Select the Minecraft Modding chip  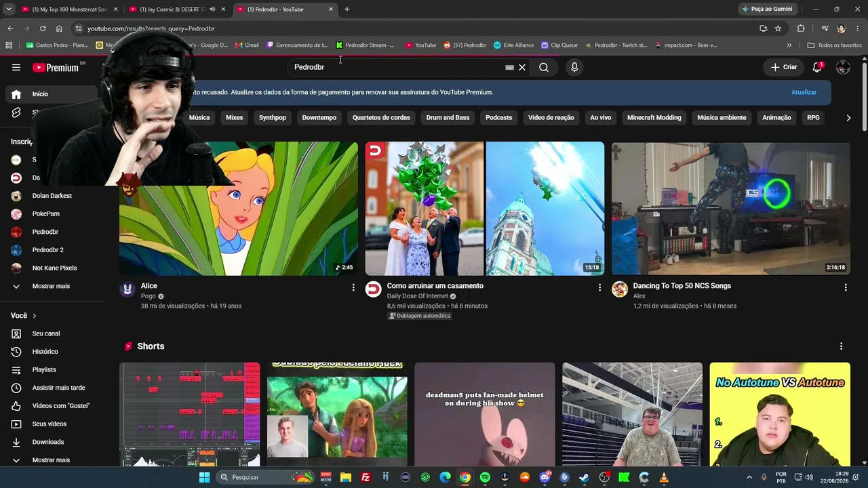(654, 117)
